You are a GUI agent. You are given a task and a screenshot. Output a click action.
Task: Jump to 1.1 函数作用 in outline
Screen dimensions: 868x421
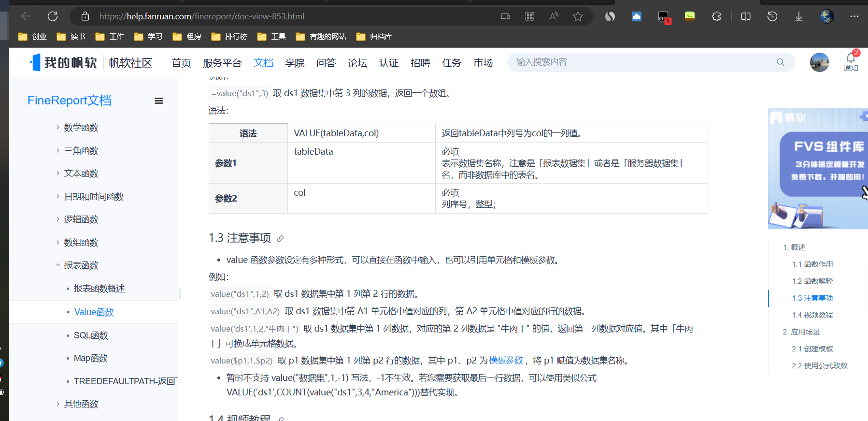tap(812, 264)
